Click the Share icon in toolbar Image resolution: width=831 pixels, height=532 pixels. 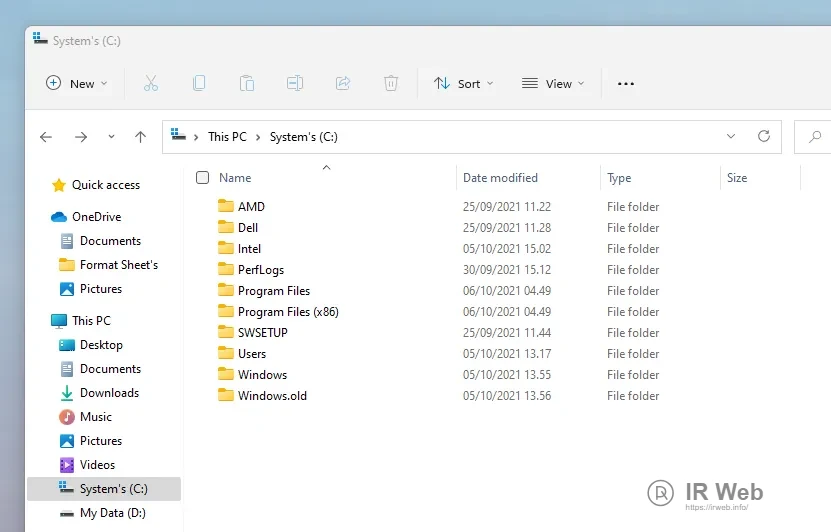[343, 84]
